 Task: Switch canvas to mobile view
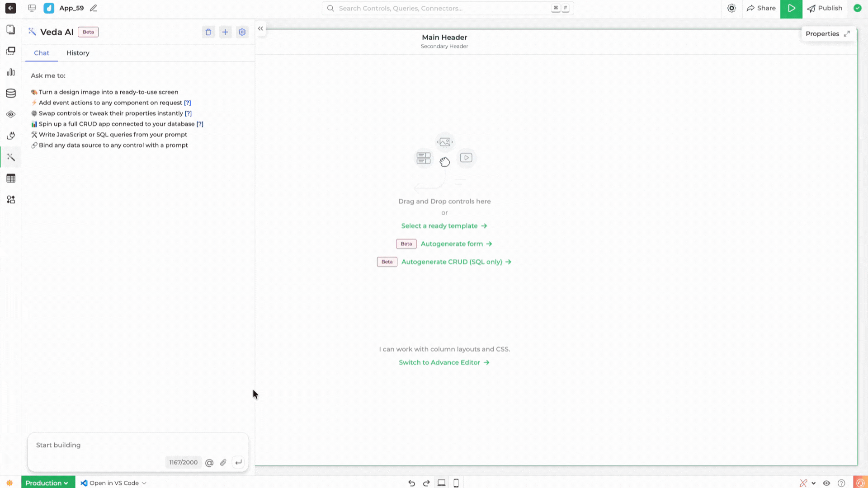(x=456, y=483)
